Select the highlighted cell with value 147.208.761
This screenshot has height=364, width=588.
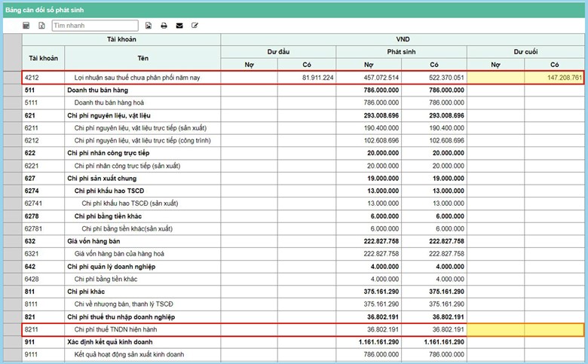(554, 78)
